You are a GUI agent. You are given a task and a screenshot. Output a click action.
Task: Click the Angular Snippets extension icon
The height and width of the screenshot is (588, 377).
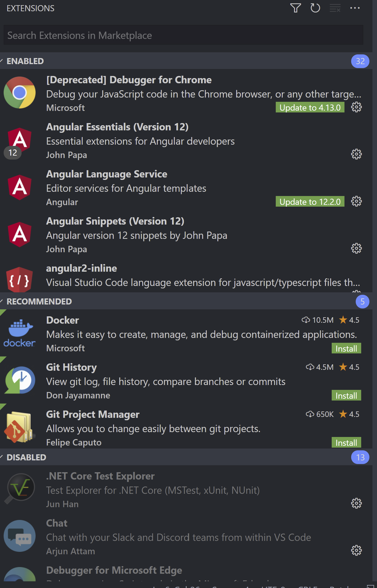20,235
